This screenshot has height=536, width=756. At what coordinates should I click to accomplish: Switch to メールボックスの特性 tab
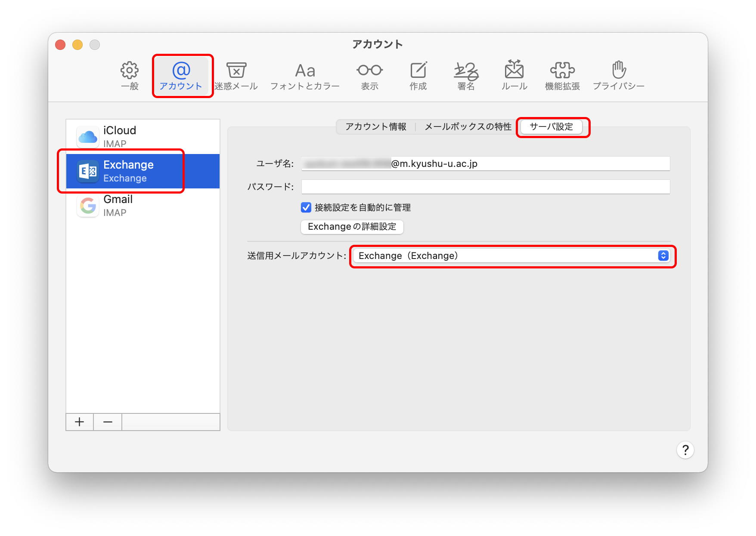click(468, 127)
